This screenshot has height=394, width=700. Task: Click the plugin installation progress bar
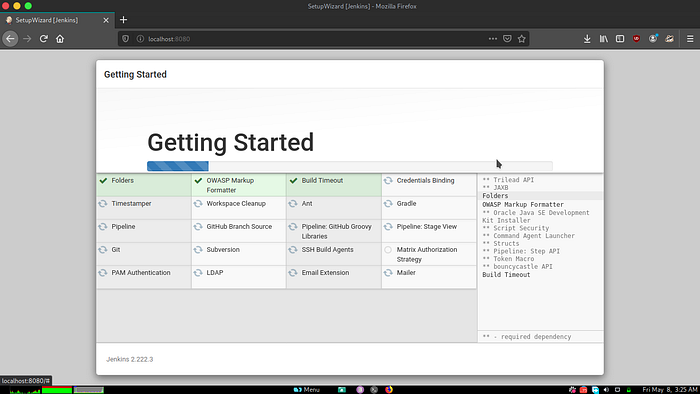[350, 166]
